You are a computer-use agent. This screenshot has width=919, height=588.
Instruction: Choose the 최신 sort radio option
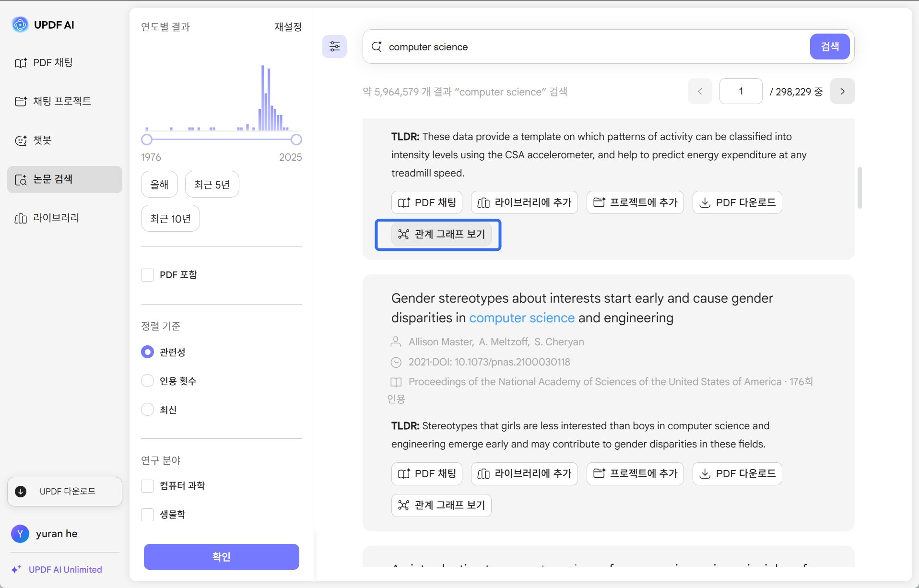[x=147, y=410]
